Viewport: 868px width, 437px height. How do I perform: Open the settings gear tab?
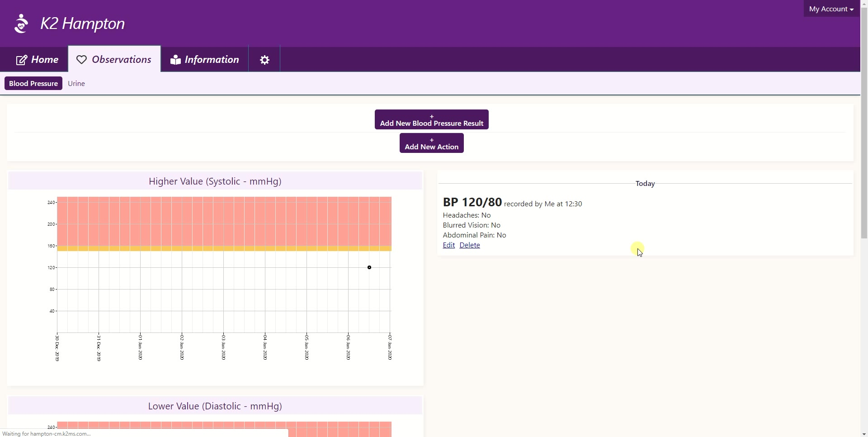pos(264,59)
